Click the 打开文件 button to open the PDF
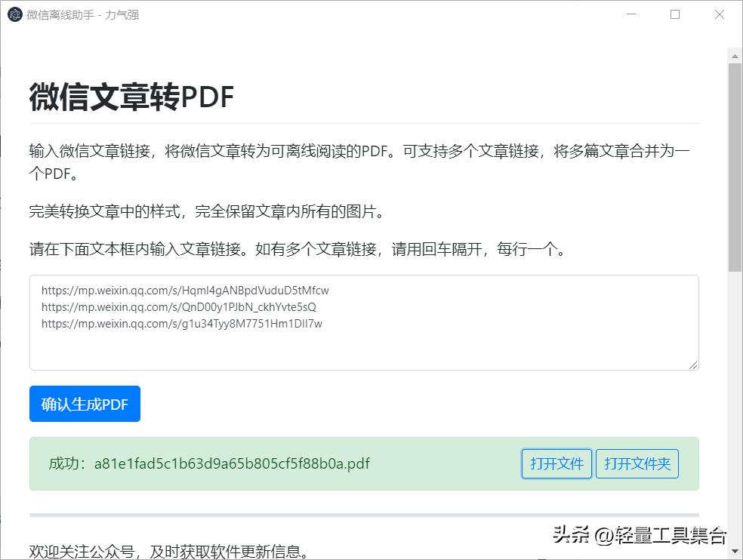This screenshot has height=560, width=743. click(x=556, y=463)
